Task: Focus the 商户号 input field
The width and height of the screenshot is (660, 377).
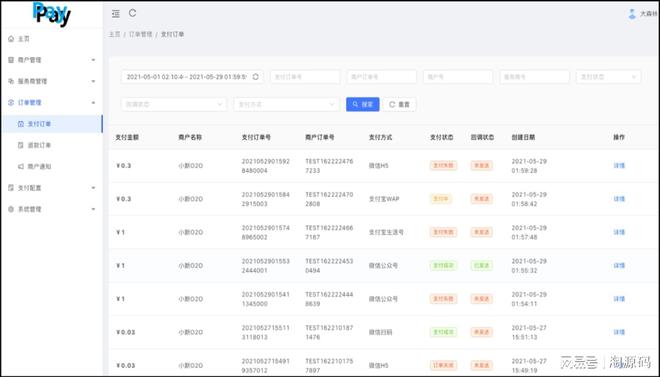Action: 458,77
